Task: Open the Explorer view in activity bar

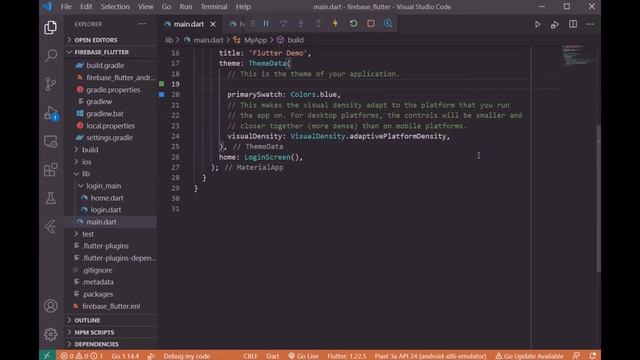Action: [51, 28]
